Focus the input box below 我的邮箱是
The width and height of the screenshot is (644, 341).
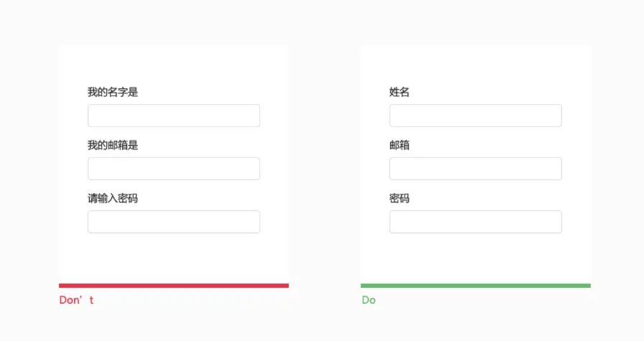tap(173, 169)
